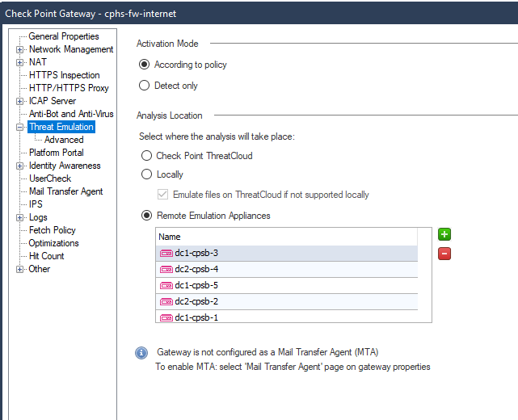Choose Check Point ThreatCloud analysis location

[x=146, y=156]
